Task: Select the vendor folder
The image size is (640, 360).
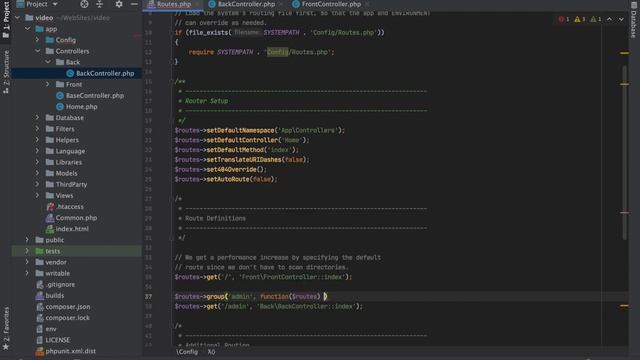Action: click(x=56, y=262)
